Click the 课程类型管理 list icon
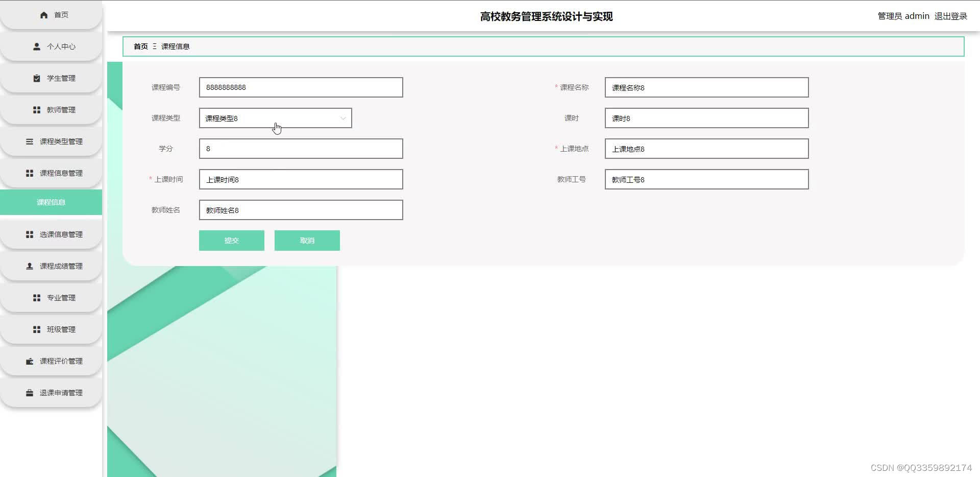980x477 pixels. click(30, 141)
